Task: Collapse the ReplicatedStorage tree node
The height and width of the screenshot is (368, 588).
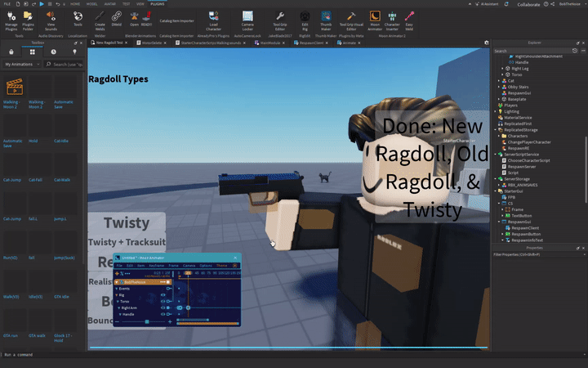Action: [495, 129]
